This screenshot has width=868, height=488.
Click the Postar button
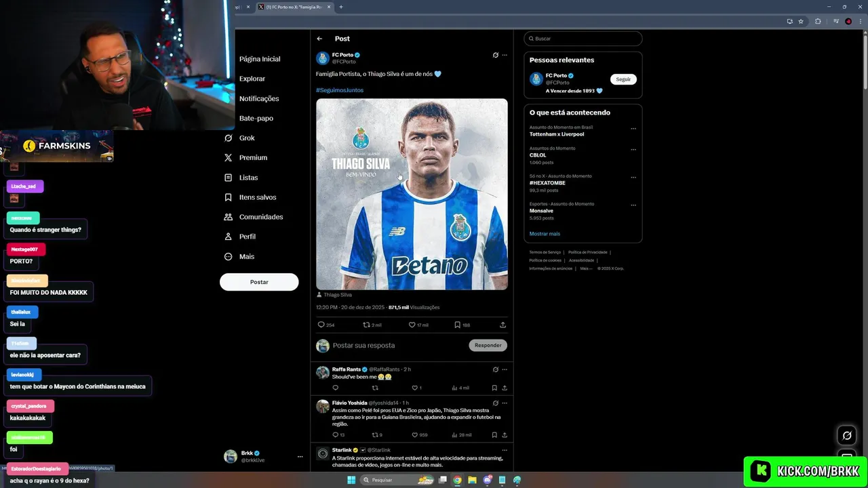point(259,282)
